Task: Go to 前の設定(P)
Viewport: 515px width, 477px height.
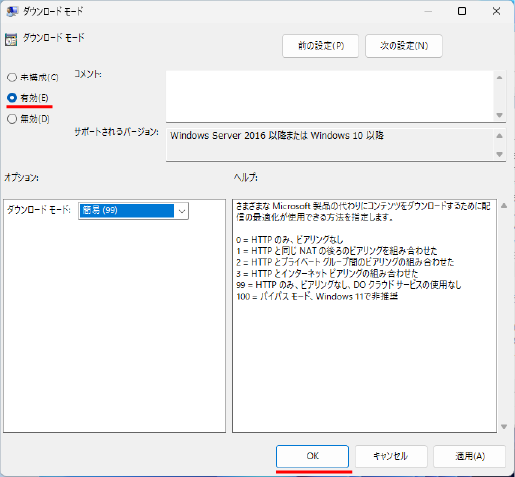Action: [321, 46]
